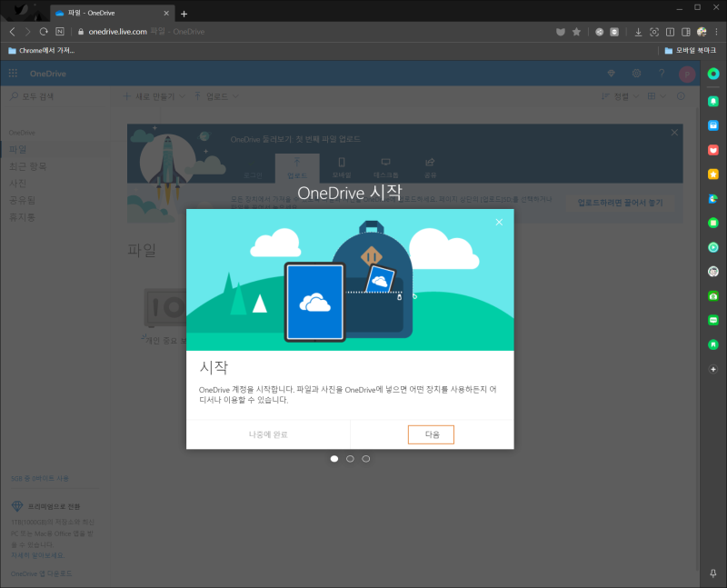The height and width of the screenshot is (588, 727).
Task: Open 최근 항목 in the left navigation
Action: (28, 166)
